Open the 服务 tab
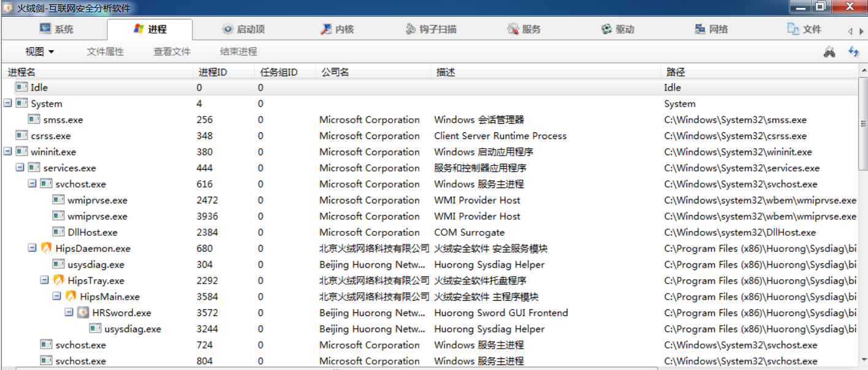The height and width of the screenshot is (370, 868). [524, 29]
